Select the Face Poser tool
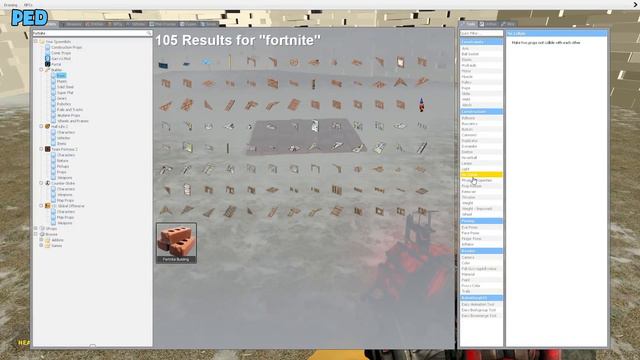The height and width of the screenshot is (360, 640). click(481, 233)
